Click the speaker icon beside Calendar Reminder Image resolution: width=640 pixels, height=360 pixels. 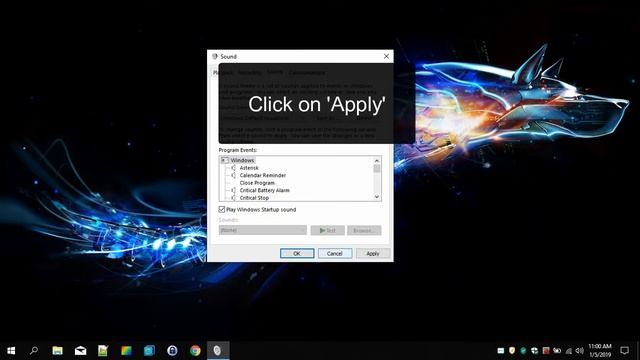click(233, 175)
